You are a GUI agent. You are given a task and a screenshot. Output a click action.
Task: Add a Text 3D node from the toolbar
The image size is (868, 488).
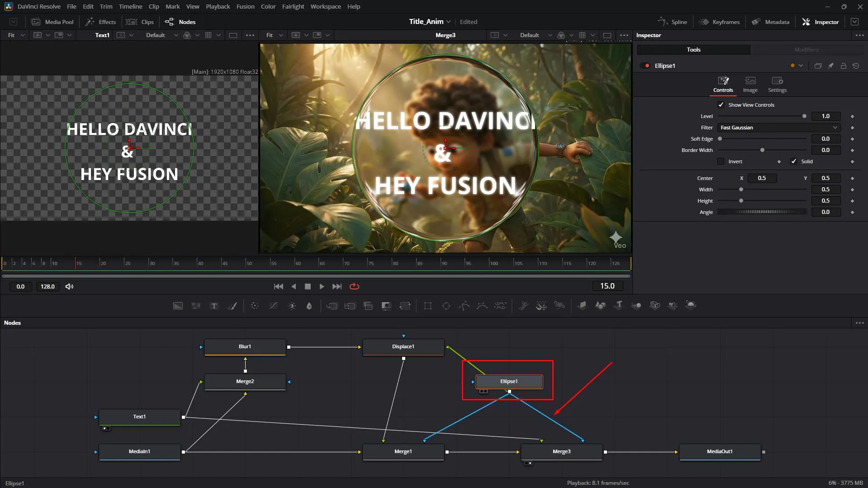pos(619,305)
